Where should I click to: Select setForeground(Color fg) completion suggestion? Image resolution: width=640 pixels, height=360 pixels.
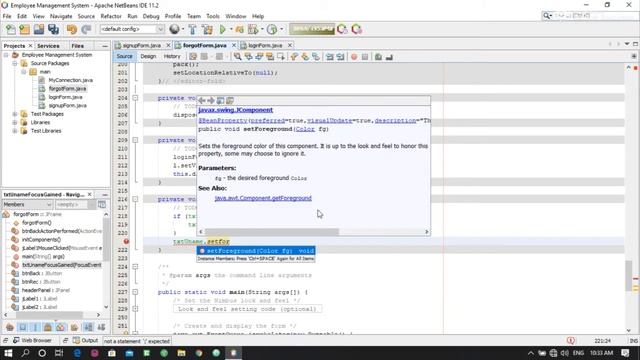point(256,251)
